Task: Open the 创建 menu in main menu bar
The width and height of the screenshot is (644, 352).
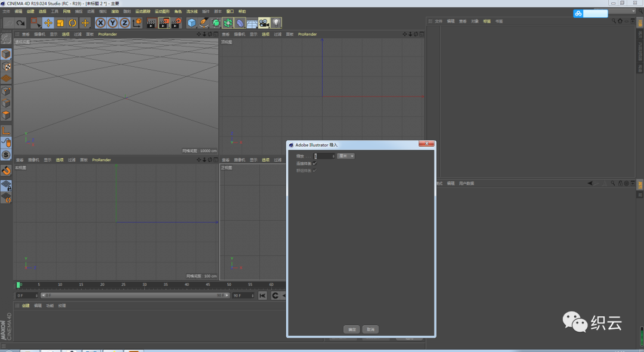Action: (x=30, y=11)
